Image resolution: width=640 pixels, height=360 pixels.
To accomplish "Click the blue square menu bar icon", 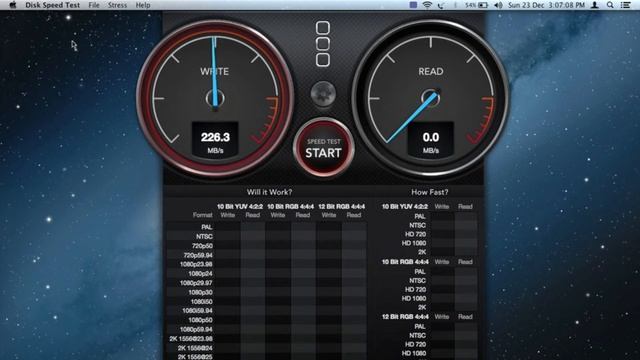I will pyautogui.click(x=413, y=5).
